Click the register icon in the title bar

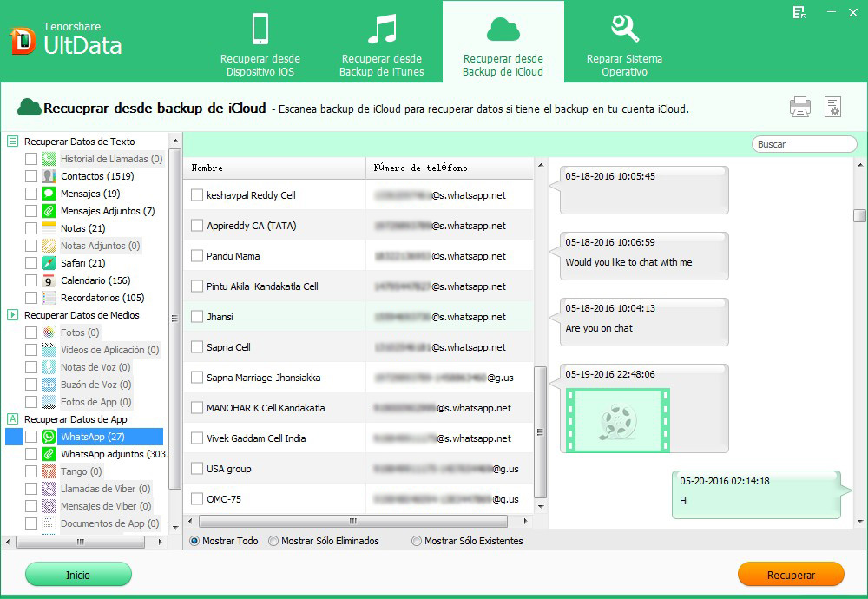(x=799, y=12)
